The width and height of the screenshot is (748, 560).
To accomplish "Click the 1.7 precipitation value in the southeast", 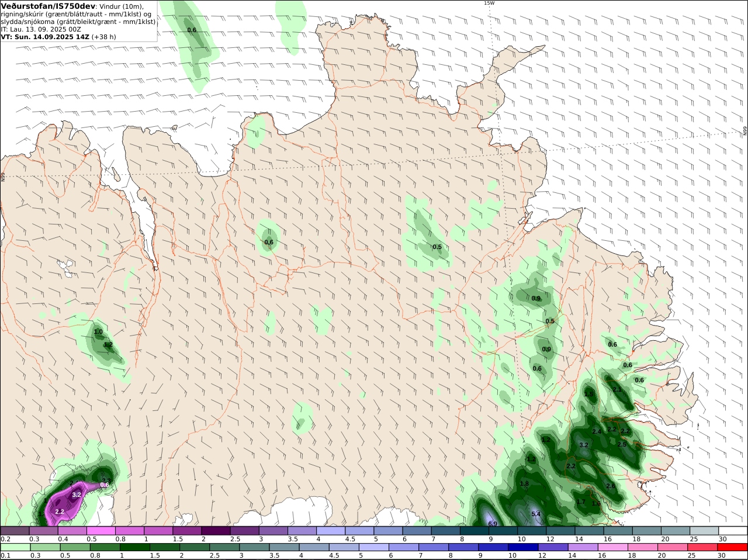I will pos(581,502).
